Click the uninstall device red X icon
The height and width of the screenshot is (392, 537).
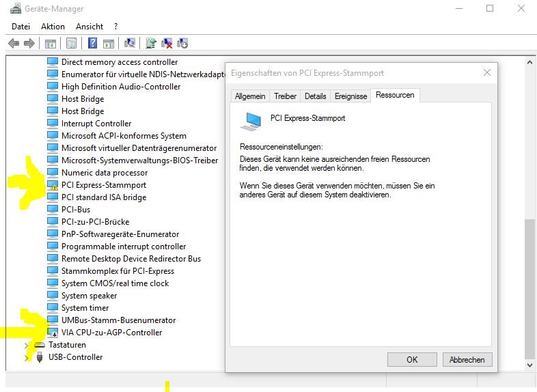(x=167, y=43)
